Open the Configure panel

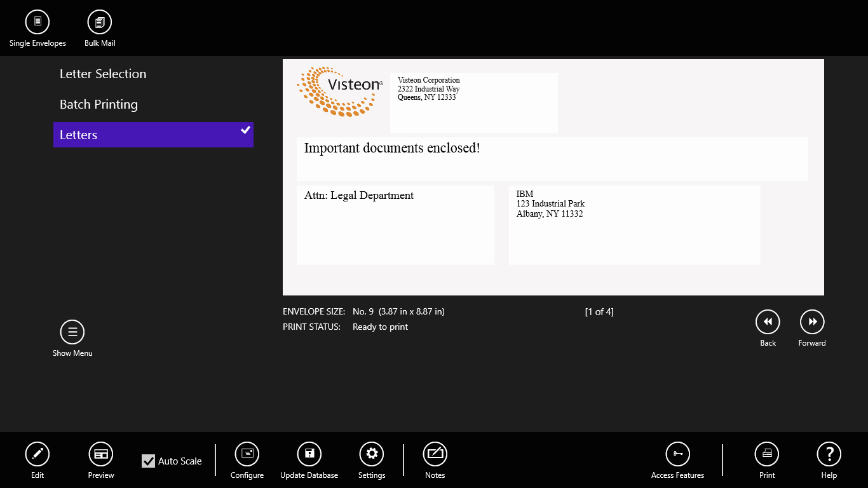coord(247,454)
